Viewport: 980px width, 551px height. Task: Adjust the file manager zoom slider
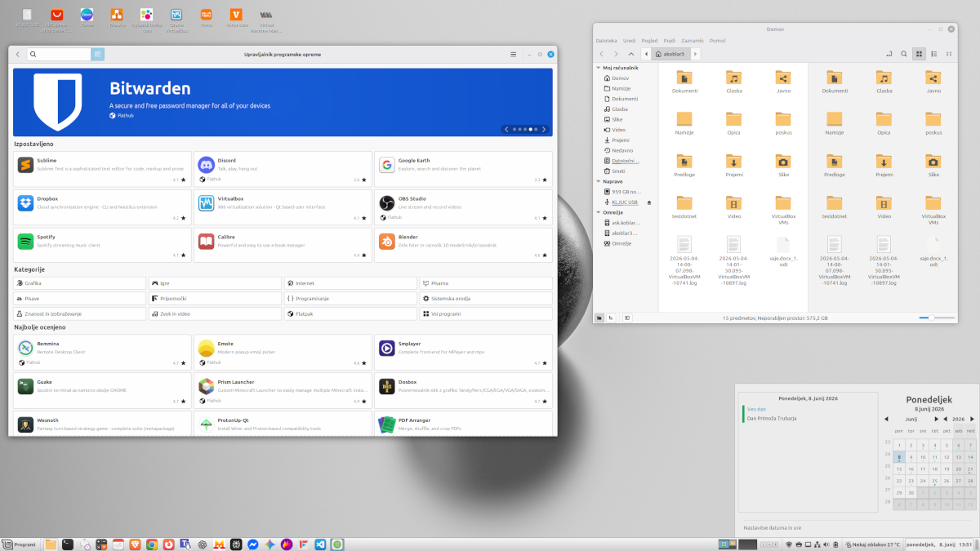tap(937, 318)
